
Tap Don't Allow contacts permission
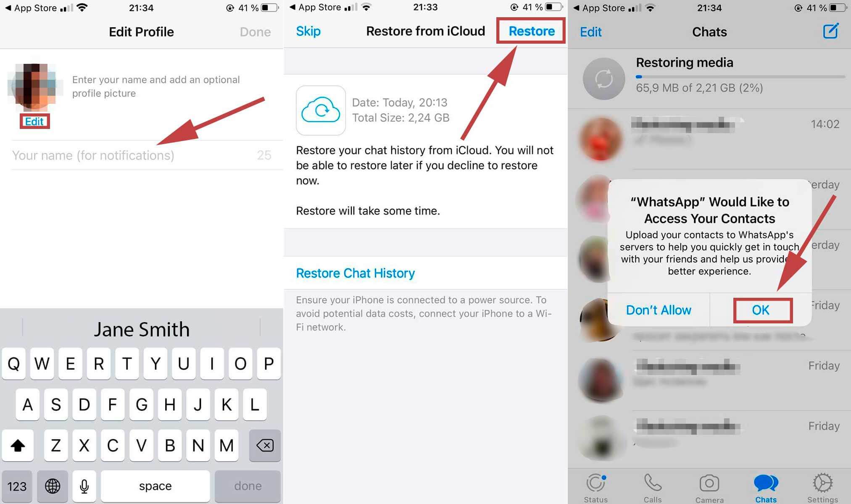(x=659, y=310)
